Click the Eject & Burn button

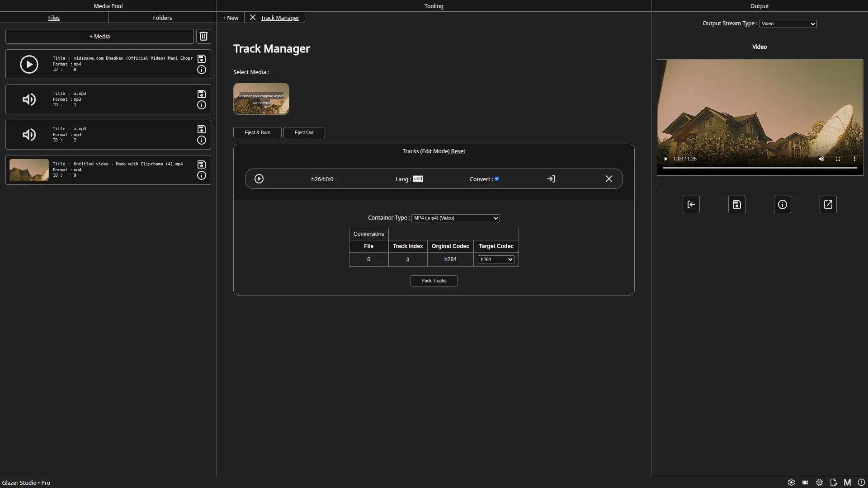click(x=257, y=132)
